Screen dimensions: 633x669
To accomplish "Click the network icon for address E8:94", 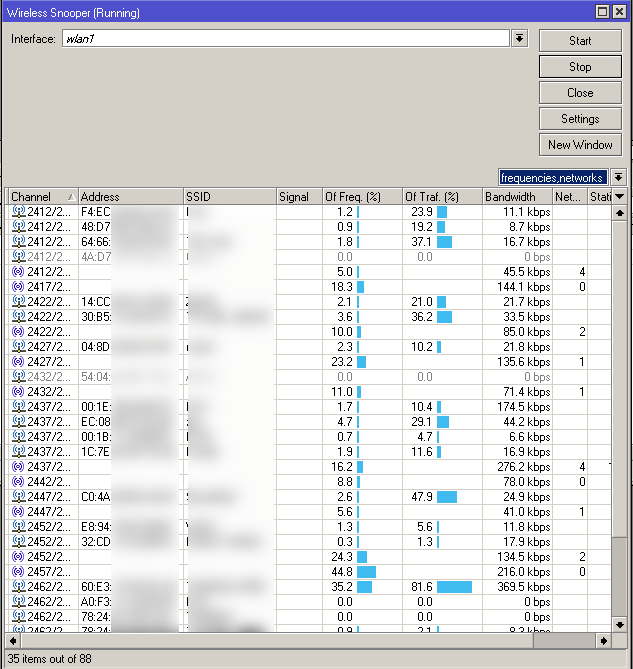I will pyautogui.click(x=18, y=527).
